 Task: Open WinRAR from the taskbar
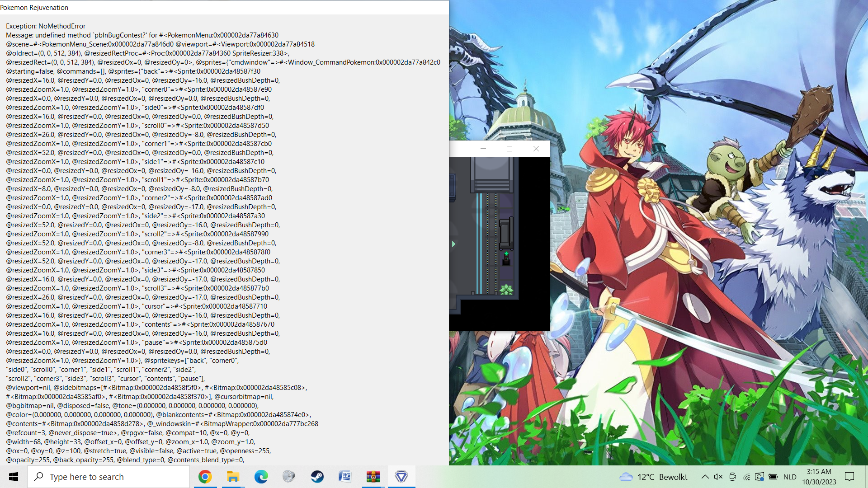tap(373, 477)
